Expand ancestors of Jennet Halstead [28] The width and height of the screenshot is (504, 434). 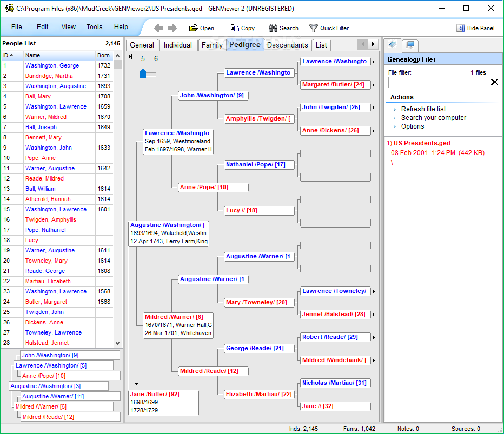click(x=374, y=315)
